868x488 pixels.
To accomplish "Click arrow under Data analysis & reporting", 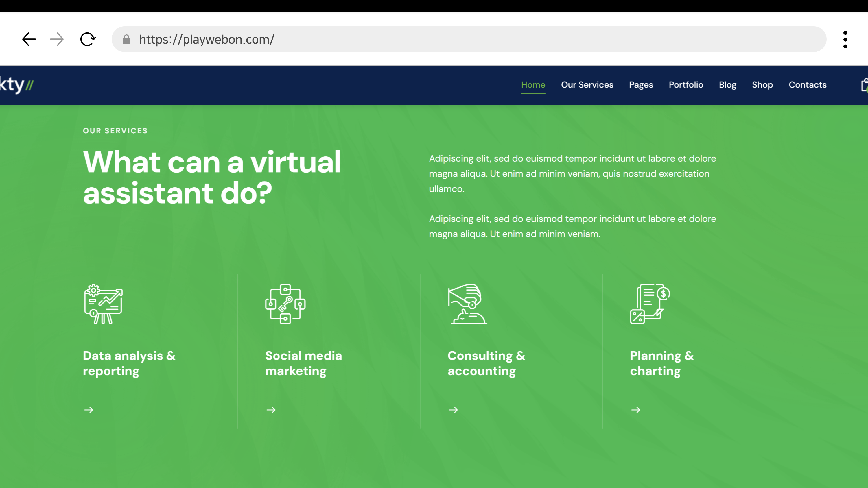I will click(x=89, y=410).
